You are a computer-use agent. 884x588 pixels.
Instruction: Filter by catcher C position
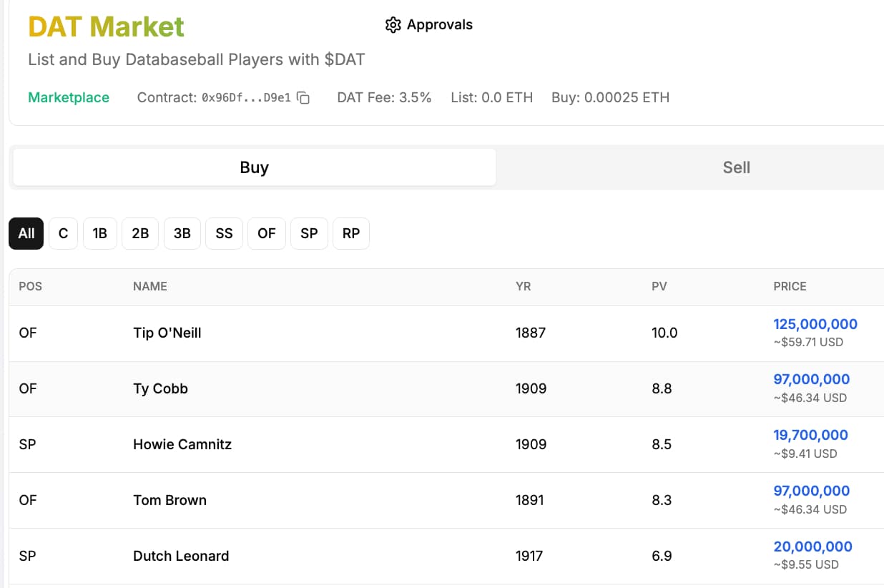pyautogui.click(x=63, y=234)
